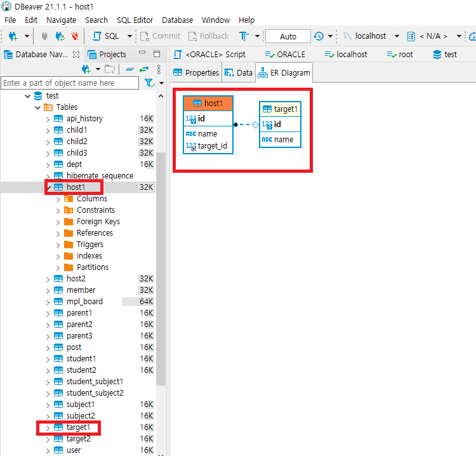Click the Auto commit mode field
Image resolution: width=476 pixels, height=456 pixels.
tap(288, 36)
